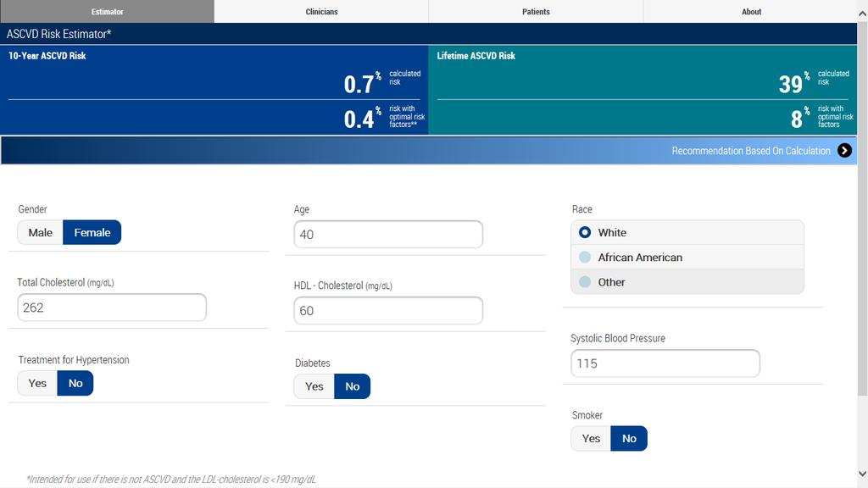Switch to the Estimator tab
The height and width of the screenshot is (488, 868).
(x=108, y=11)
